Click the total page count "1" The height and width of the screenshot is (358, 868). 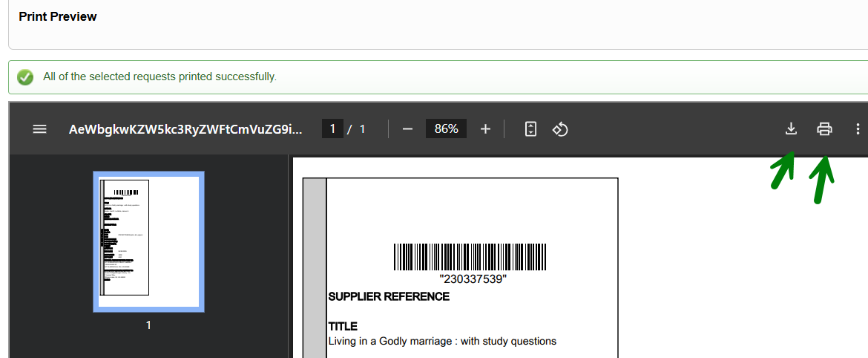pos(363,129)
